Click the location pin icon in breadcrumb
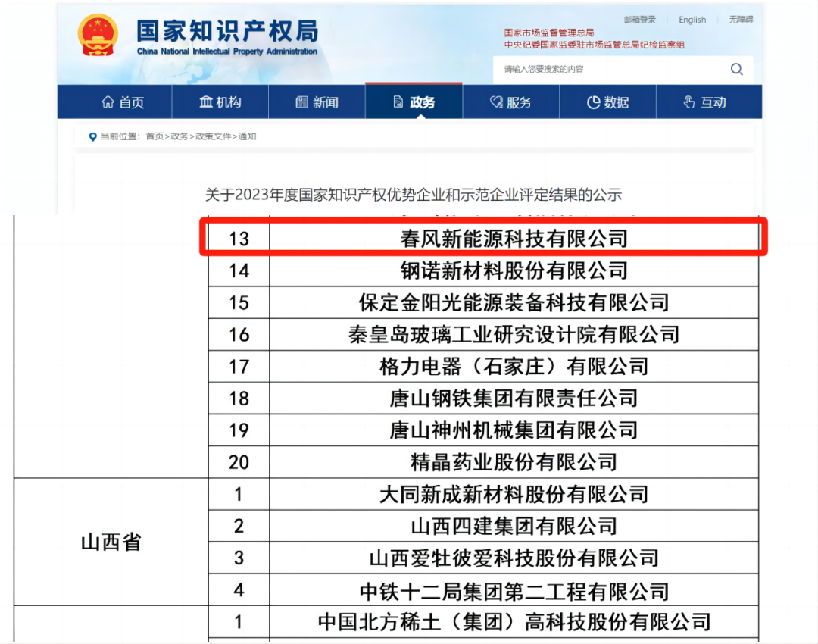Viewport: 818px width, 644px height. tap(93, 136)
